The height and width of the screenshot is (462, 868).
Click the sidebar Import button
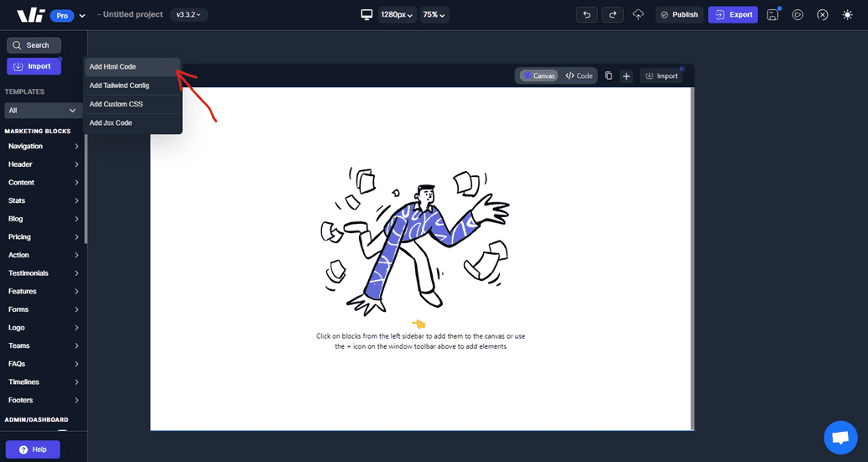(34, 66)
